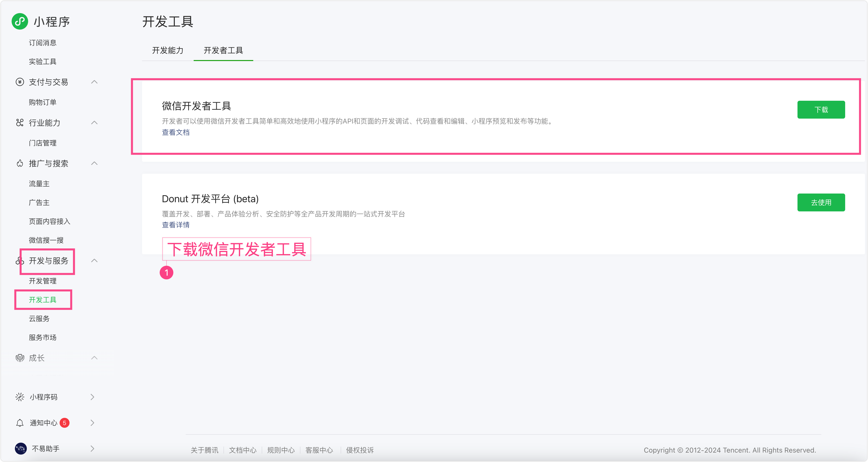The width and height of the screenshot is (868, 462).
Task: Open the 文档中心 footer link
Action: 243,450
